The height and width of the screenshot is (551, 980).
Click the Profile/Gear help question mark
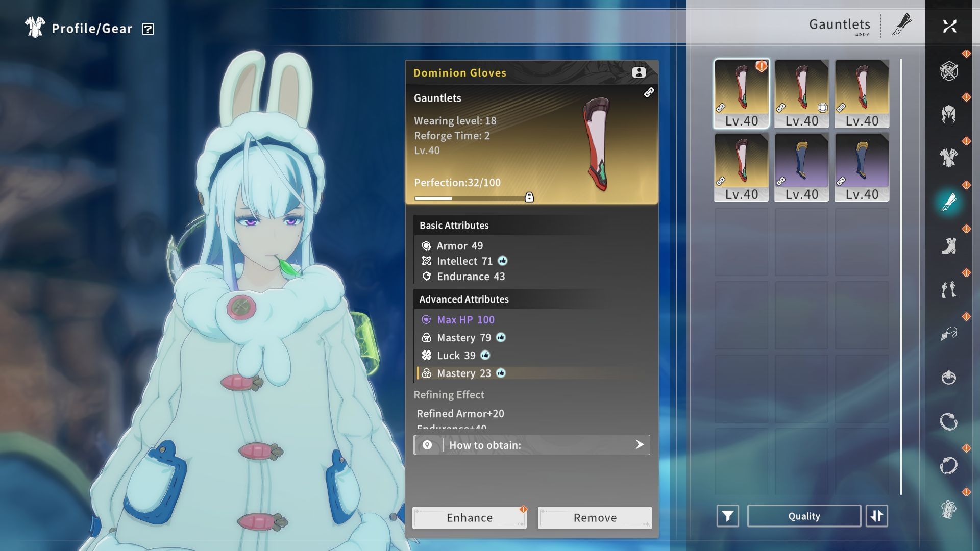click(148, 29)
